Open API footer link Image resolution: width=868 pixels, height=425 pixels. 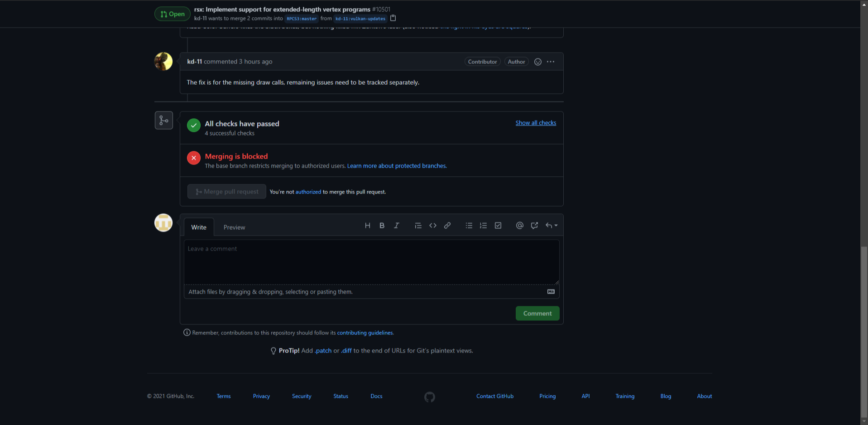click(x=585, y=396)
